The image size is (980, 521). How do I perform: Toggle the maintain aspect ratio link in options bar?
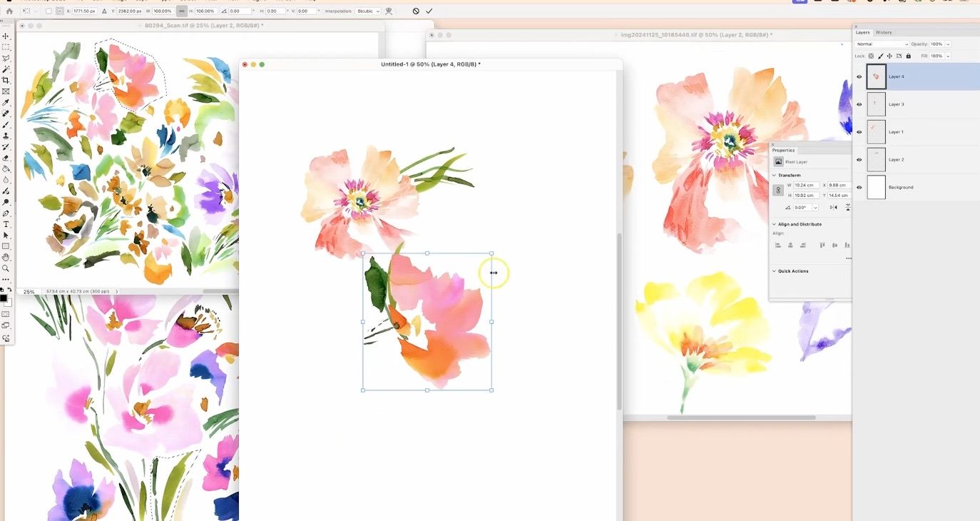click(x=182, y=11)
